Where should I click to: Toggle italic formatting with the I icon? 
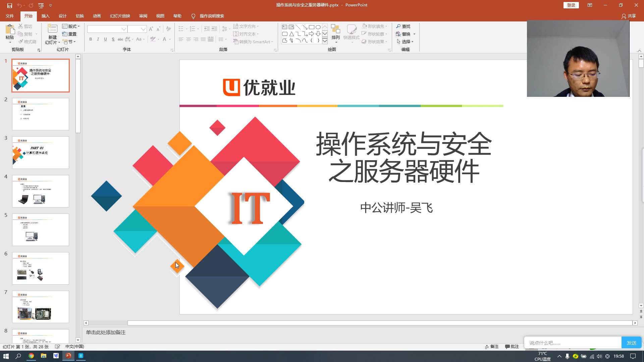click(x=98, y=39)
